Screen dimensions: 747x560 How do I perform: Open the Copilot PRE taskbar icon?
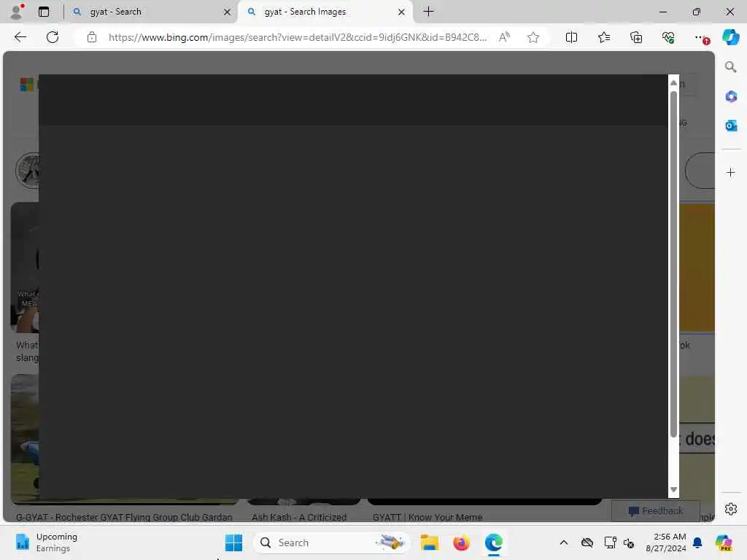724,542
